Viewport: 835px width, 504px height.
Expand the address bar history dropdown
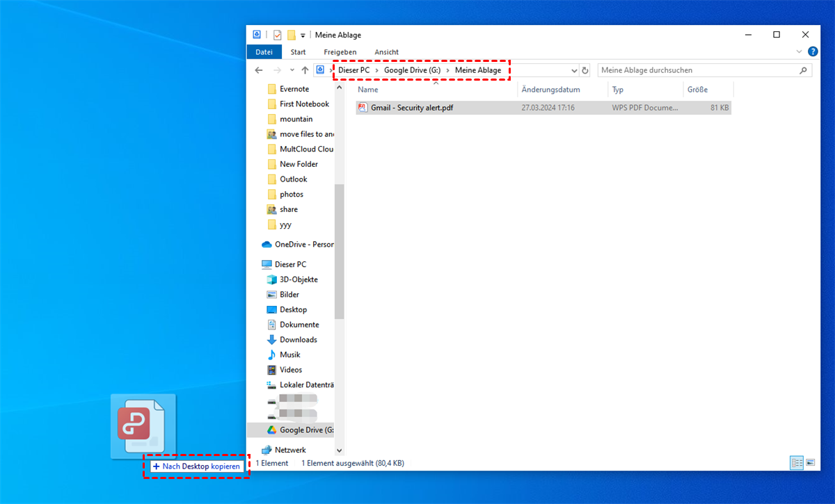point(574,70)
